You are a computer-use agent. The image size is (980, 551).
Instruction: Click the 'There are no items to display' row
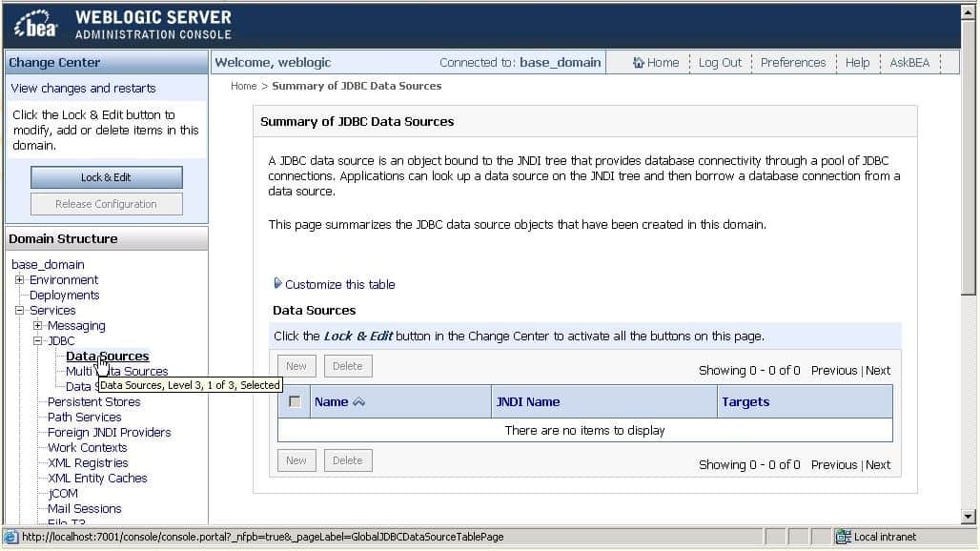[585, 431]
